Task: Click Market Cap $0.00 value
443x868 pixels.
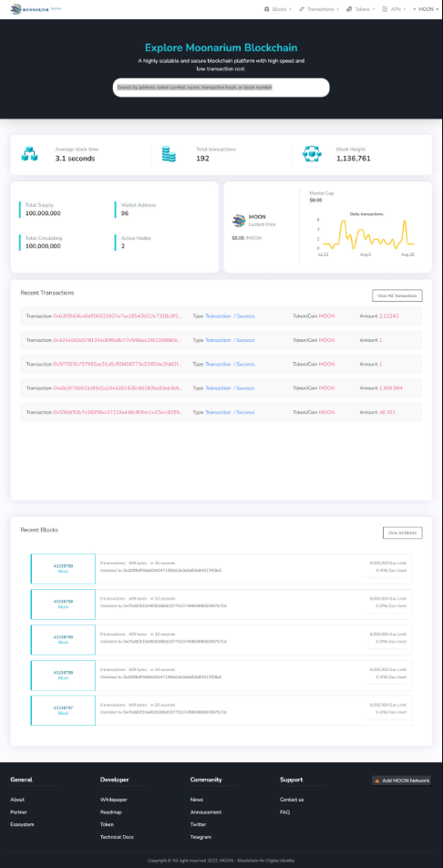Action: 315,200
